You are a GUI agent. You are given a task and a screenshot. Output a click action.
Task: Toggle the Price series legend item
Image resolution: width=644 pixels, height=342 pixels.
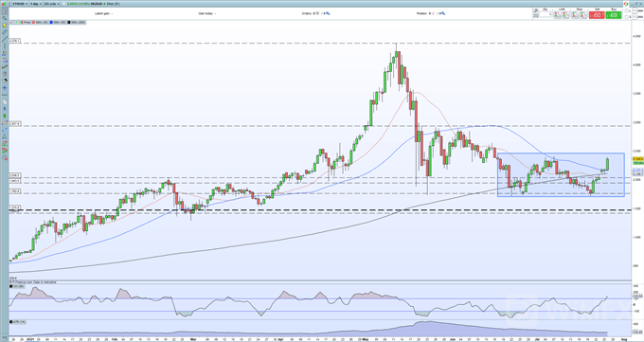pos(26,22)
